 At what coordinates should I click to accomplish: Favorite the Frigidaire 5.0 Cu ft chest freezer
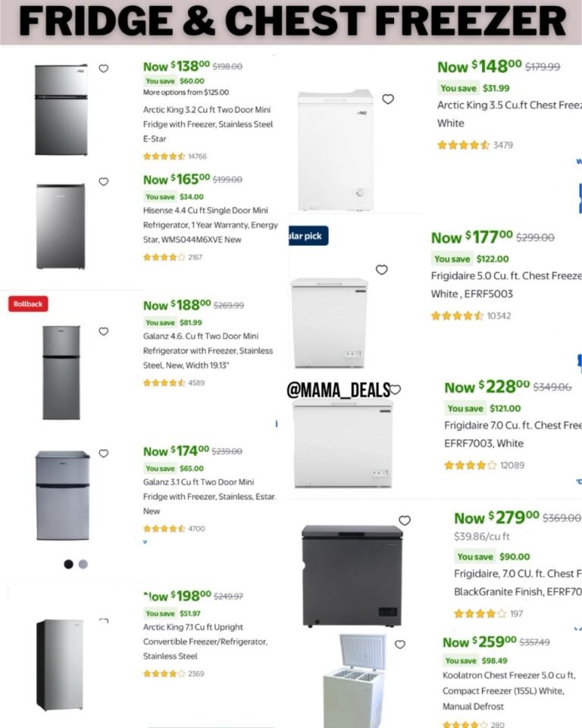coord(382,270)
